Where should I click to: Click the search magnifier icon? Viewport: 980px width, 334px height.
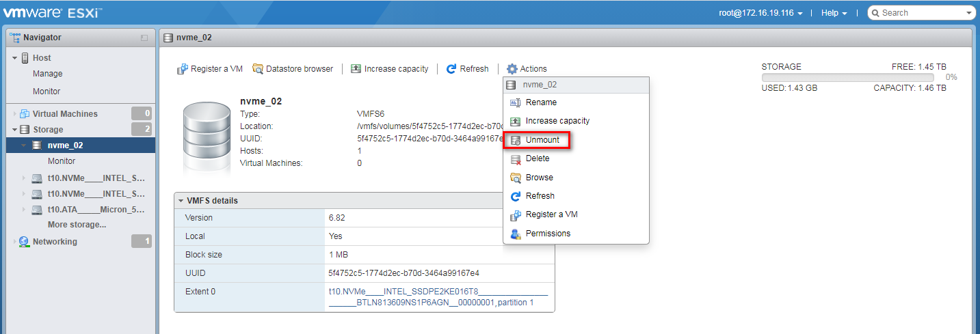(x=875, y=13)
